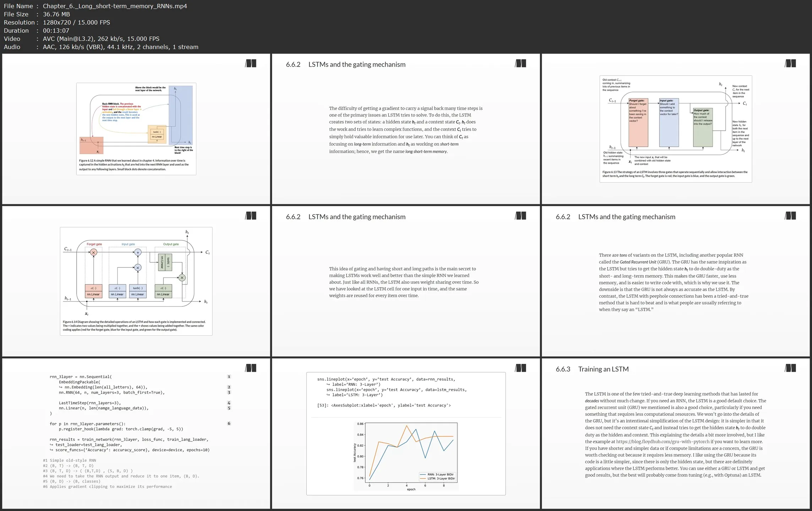
Task: Click the Manning logo on the 'This idea of gating' slide
Action: tap(521, 216)
